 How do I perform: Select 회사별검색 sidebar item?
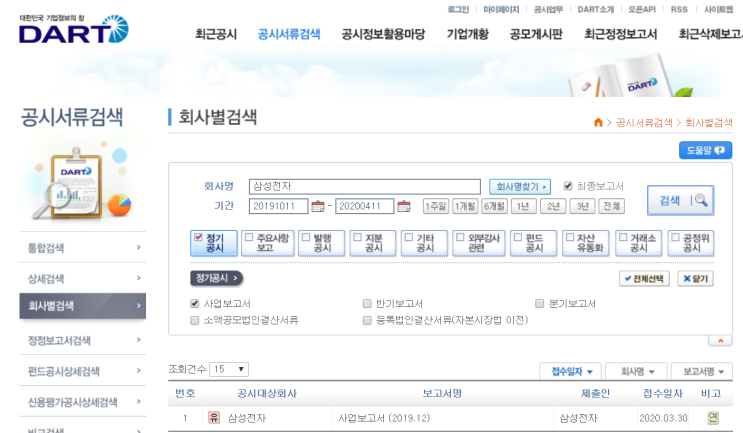[82, 306]
